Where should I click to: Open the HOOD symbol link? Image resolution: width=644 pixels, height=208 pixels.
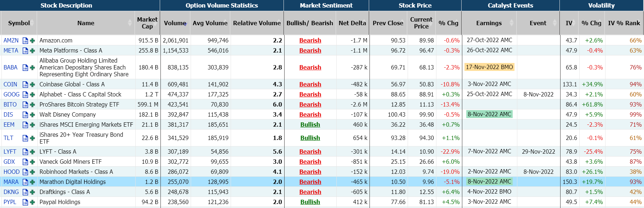12,172
